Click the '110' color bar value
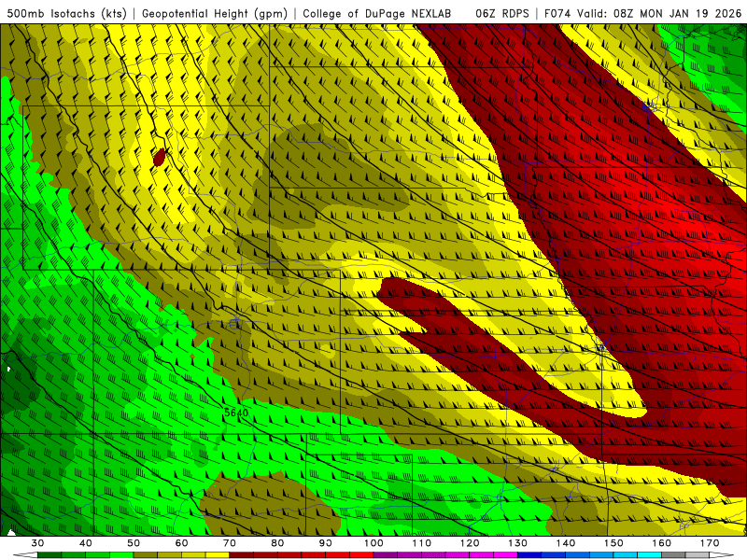The height and width of the screenshot is (560, 747). coord(422,543)
